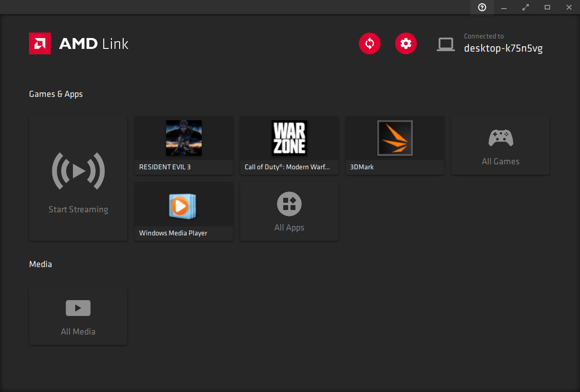The image size is (580, 392).
Task: Click the connected computer laptop icon
Action: click(446, 44)
